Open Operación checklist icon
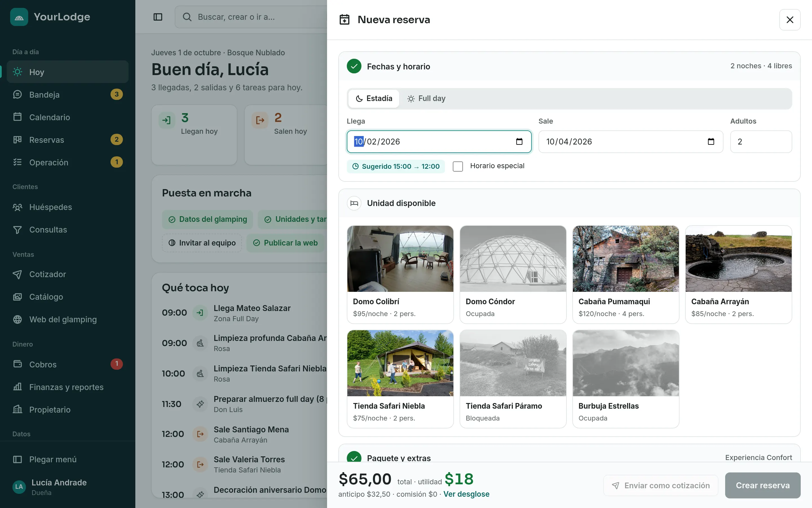The image size is (812, 508). tap(17, 162)
